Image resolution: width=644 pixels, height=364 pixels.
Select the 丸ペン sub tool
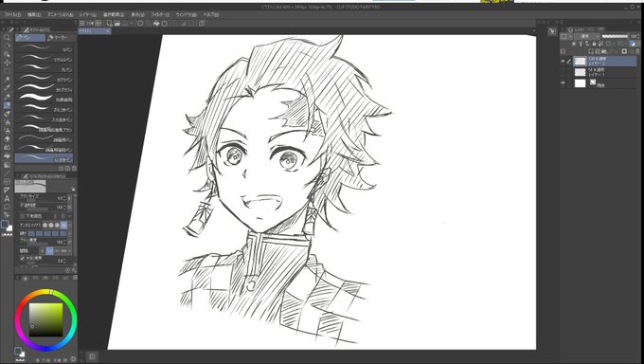(x=44, y=69)
